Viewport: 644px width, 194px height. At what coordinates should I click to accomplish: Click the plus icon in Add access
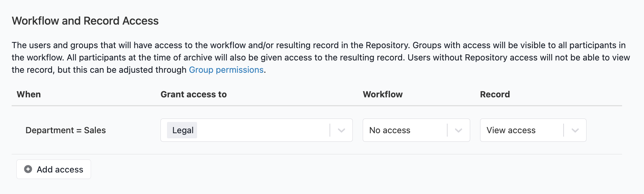point(28,169)
